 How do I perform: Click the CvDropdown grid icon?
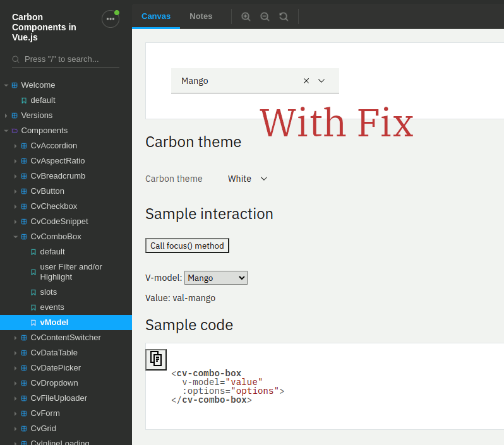(24, 383)
